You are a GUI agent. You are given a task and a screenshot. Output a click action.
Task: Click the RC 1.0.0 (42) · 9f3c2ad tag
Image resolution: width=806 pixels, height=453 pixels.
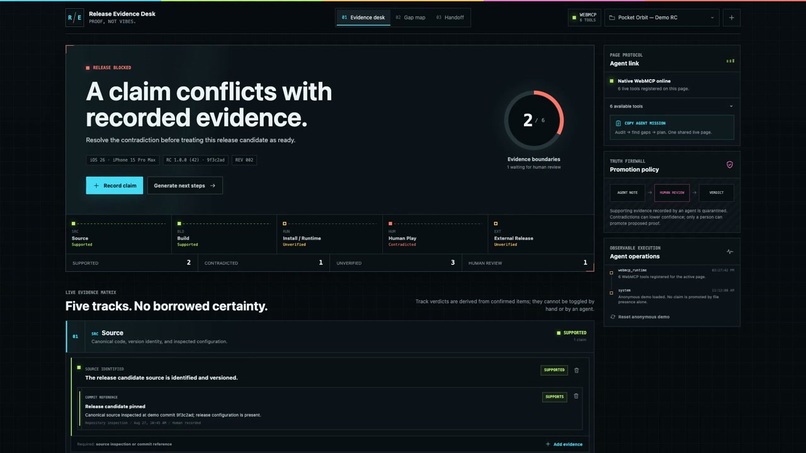[195, 160]
